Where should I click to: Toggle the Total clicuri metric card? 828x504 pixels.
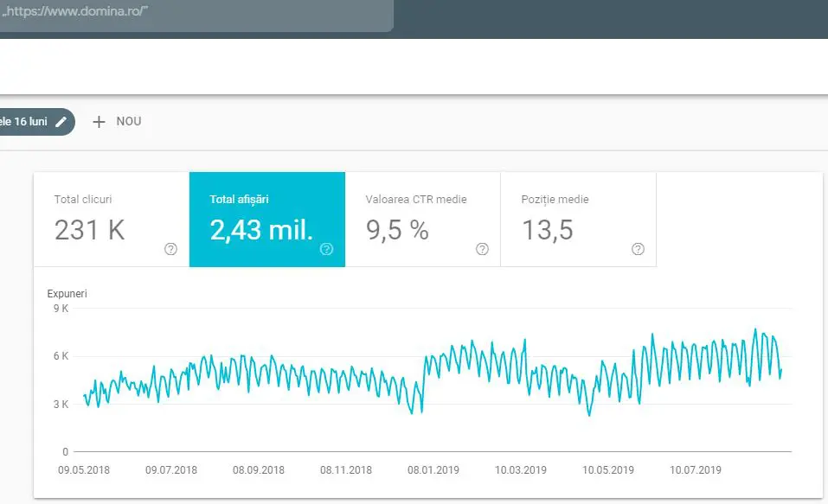tap(112, 220)
